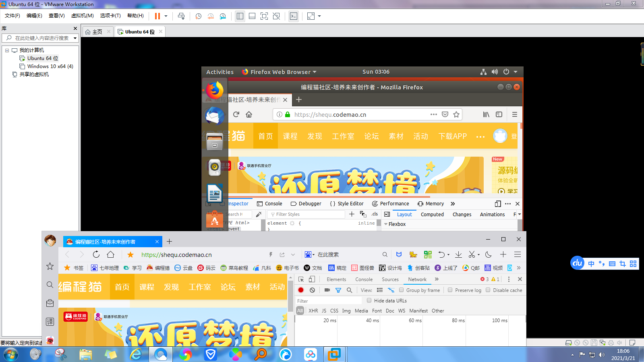This screenshot has height=362, width=644.
Task: Open the Ubuntu system menu arrow
Action: [x=516, y=72]
